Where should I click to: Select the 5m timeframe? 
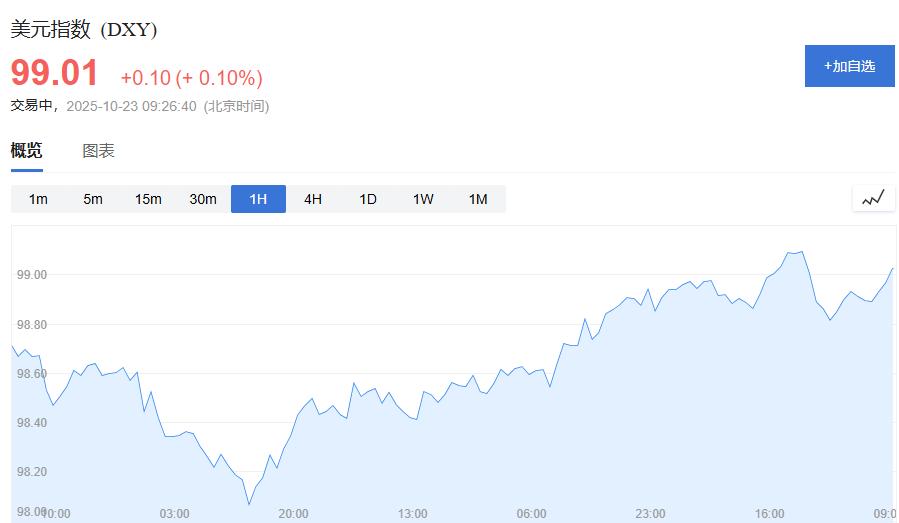[x=93, y=199]
